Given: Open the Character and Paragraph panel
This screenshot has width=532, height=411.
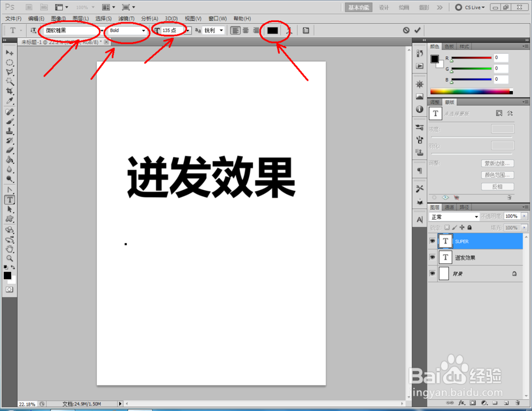Looking at the screenshot, I should [x=306, y=30].
